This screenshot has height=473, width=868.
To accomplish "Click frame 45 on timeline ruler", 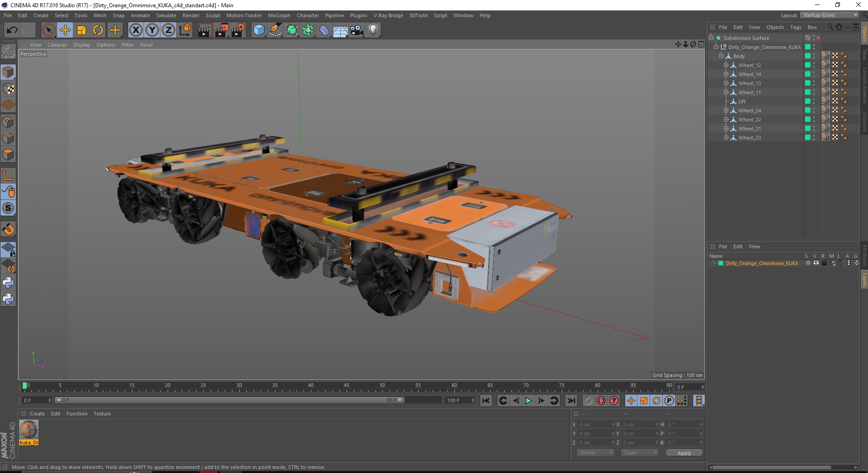I will click(x=347, y=386).
